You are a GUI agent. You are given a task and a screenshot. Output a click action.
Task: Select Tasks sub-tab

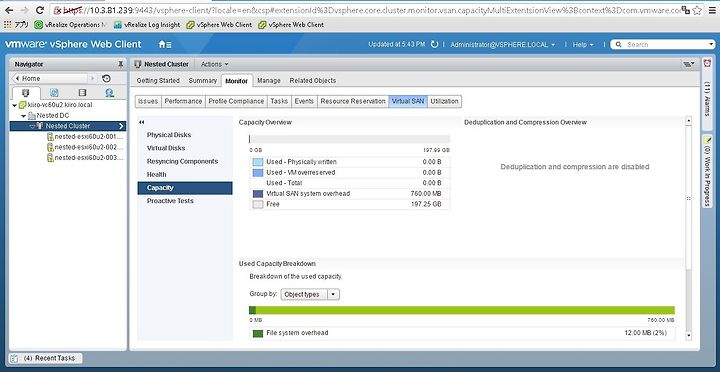pyautogui.click(x=279, y=101)
